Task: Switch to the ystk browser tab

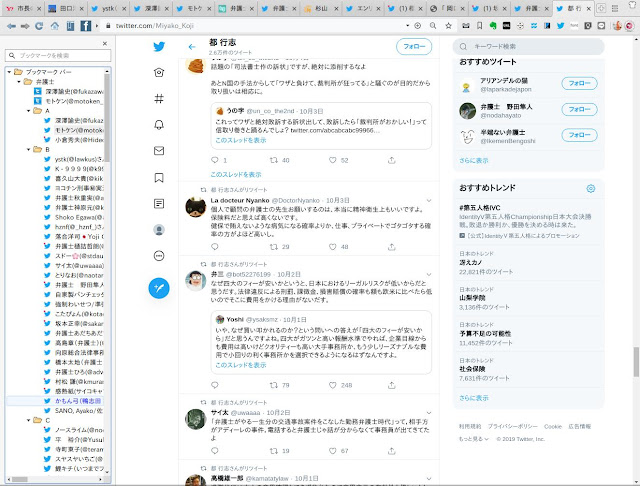Action: (108, 8)
